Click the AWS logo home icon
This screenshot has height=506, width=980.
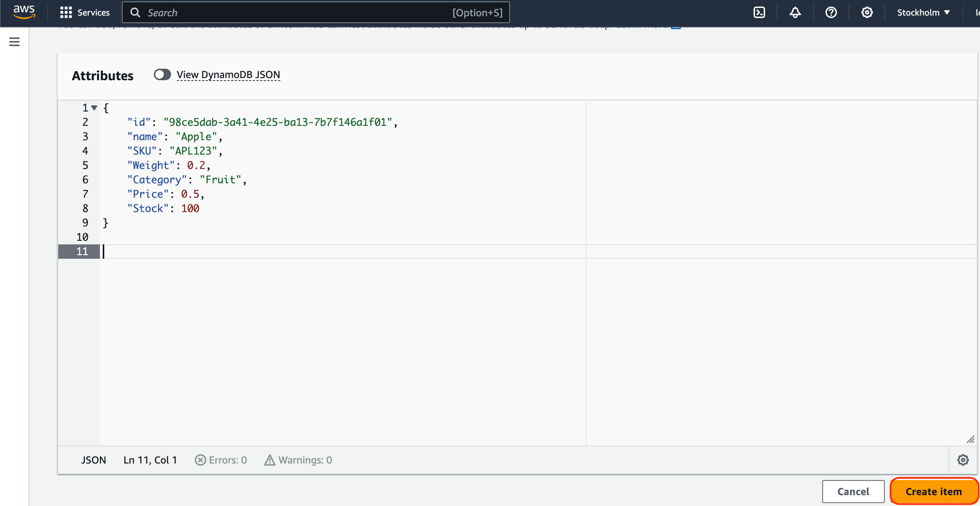tap(24, 12)
